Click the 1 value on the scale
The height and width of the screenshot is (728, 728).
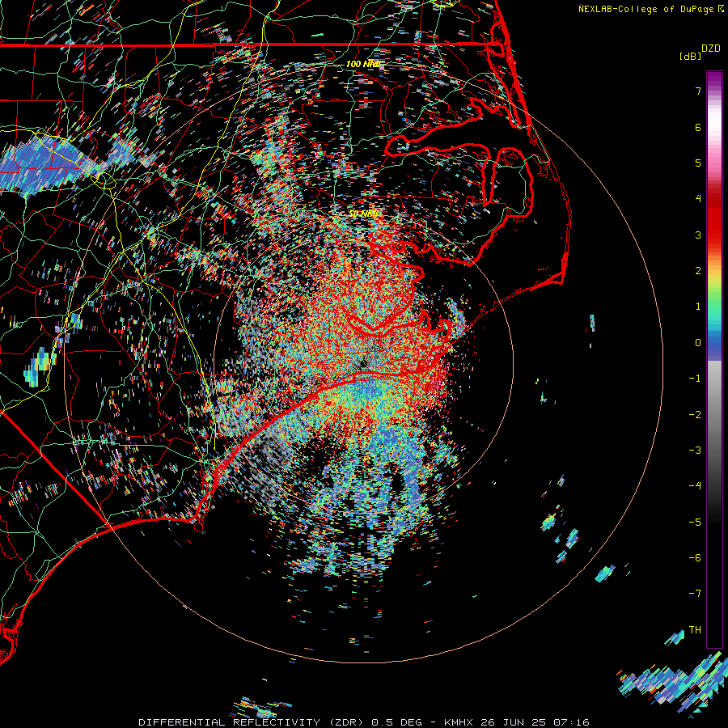[698, 307]
